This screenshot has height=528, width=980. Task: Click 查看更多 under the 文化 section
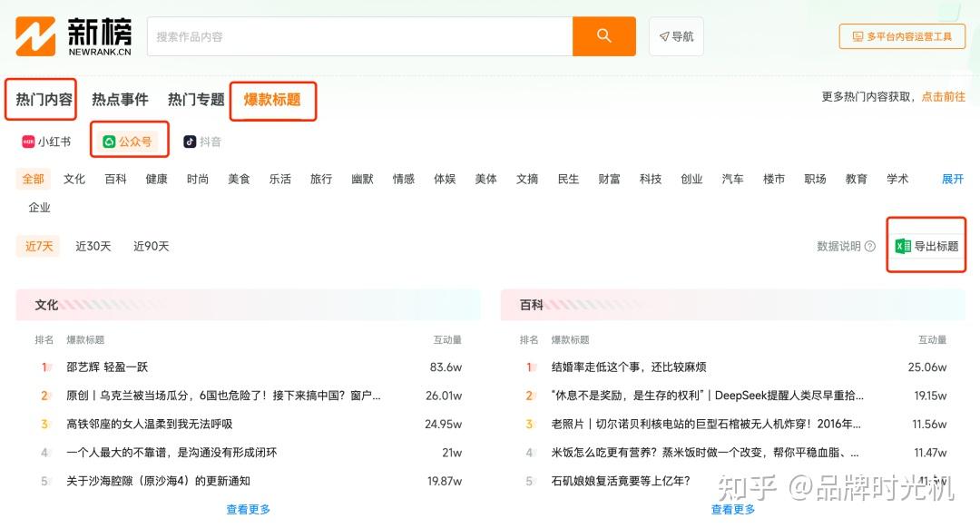tap(248, 509)
